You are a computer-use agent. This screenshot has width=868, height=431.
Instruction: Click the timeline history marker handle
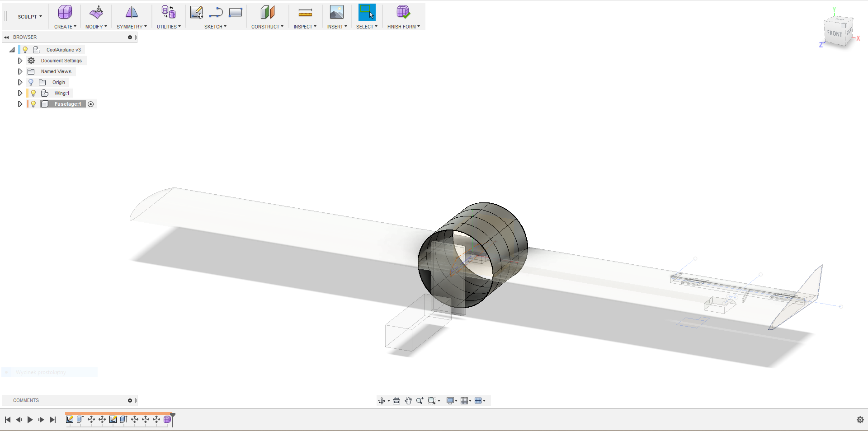tap(173, 415)
